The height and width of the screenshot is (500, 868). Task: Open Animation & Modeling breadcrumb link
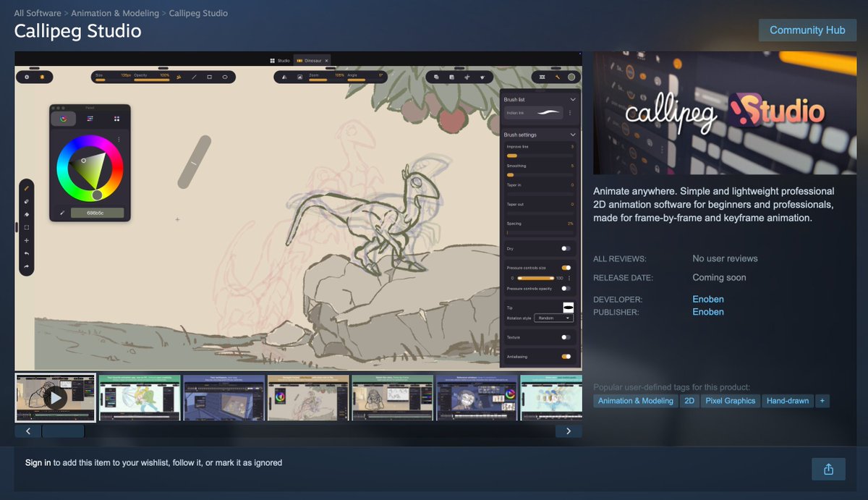pos(115,13)
